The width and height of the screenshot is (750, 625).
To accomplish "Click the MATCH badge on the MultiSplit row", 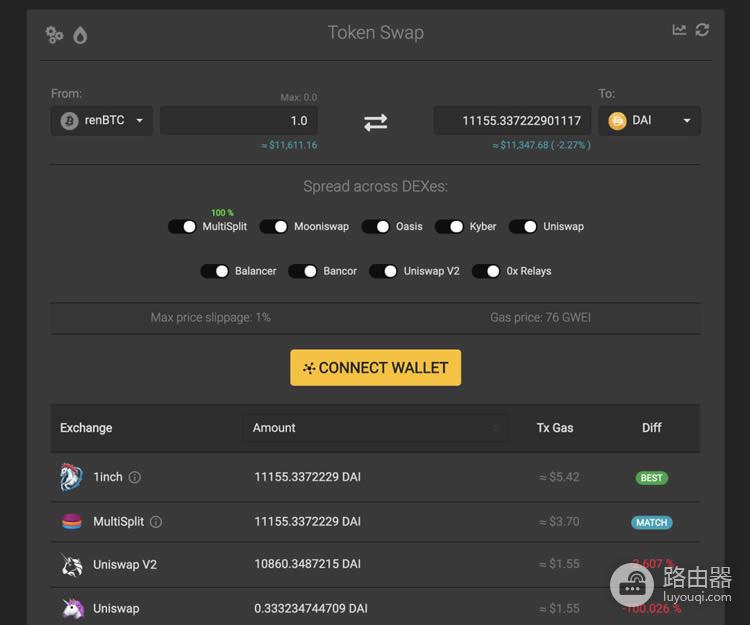I will [651, 522].
